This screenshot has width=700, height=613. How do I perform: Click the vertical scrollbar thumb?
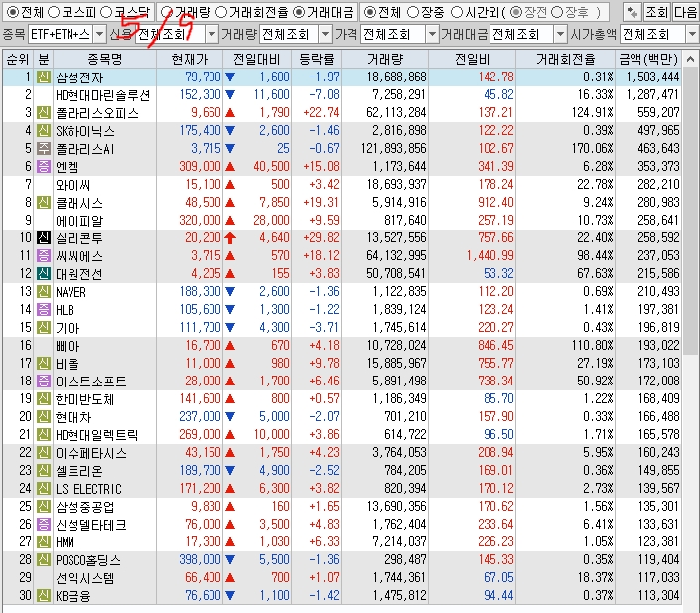[x=690, y=210]
